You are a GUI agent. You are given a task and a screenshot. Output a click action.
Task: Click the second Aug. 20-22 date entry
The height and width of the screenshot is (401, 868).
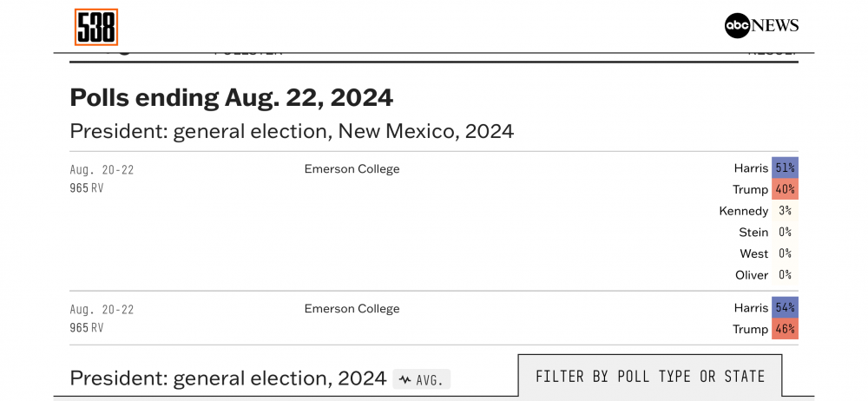click(x=102, y=309)
